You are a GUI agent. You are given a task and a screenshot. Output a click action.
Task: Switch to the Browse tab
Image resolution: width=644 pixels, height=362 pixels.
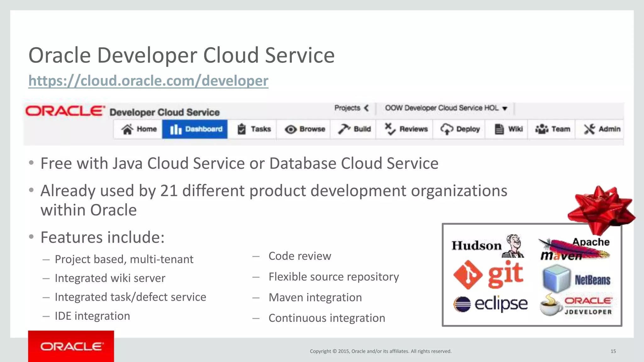point(304,129)
